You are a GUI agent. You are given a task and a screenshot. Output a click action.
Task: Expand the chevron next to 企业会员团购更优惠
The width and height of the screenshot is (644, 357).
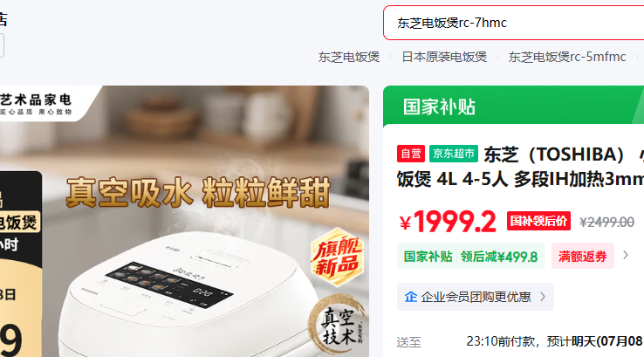tap(543, 297)
